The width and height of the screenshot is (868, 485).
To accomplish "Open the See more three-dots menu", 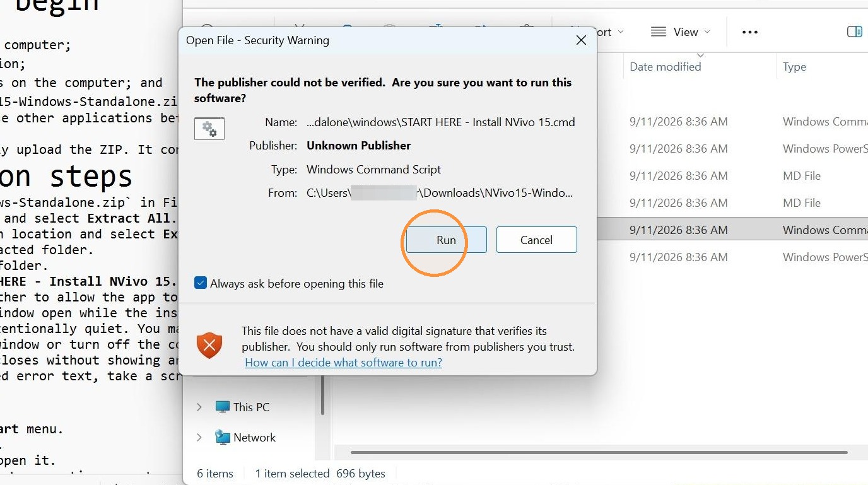I will coord(749,32).
